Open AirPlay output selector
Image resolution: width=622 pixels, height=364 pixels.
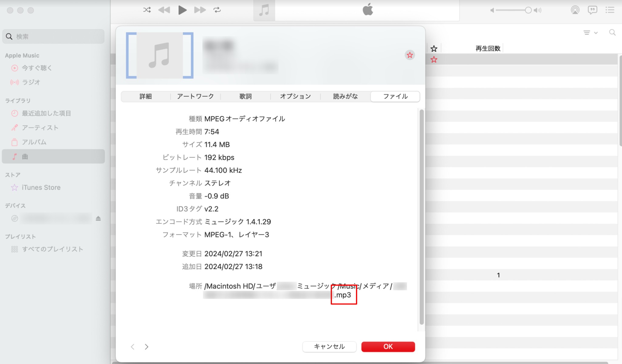coord(575,10)
